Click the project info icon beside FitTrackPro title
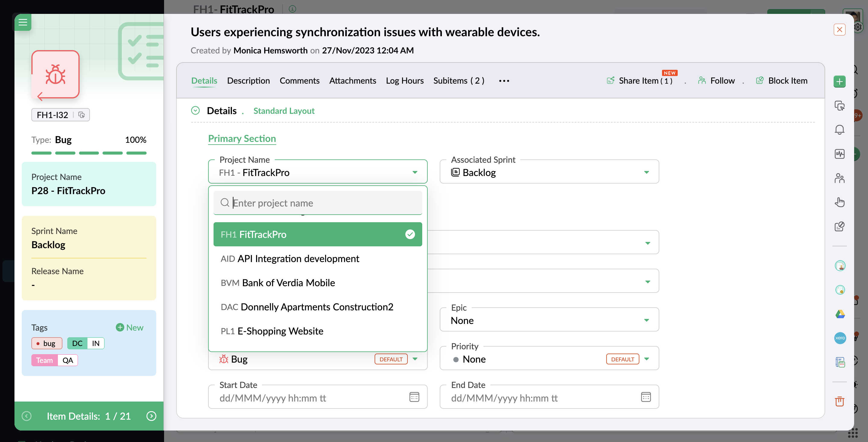The image size is (868, 442). point(292,9)
